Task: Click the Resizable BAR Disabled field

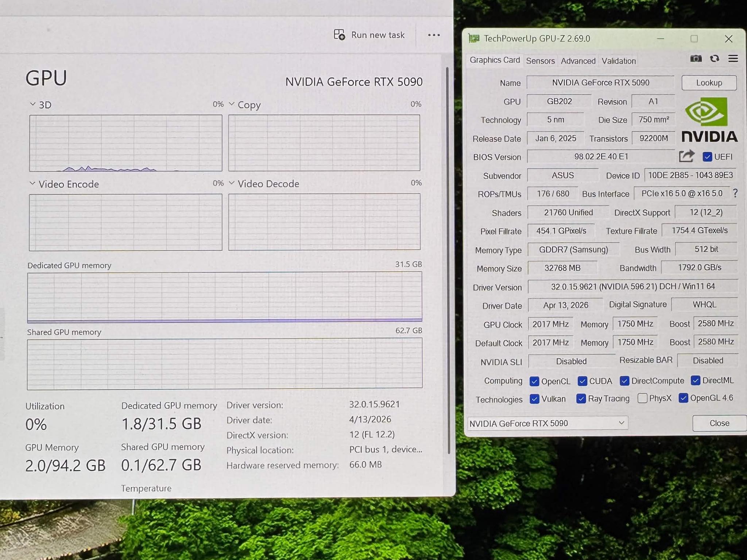Action: tap(708, 361)
